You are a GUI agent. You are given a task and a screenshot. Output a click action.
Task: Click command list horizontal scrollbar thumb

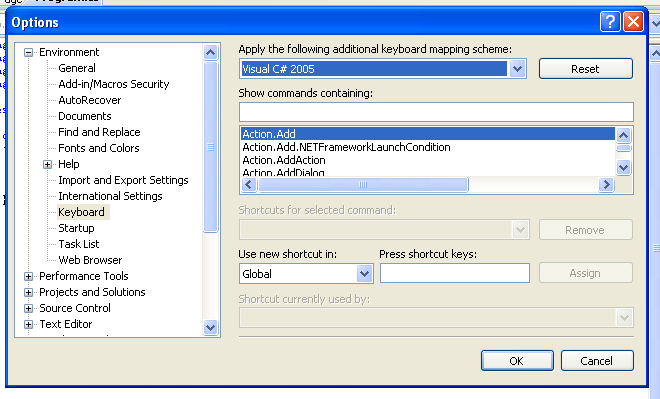pos(363,184)
